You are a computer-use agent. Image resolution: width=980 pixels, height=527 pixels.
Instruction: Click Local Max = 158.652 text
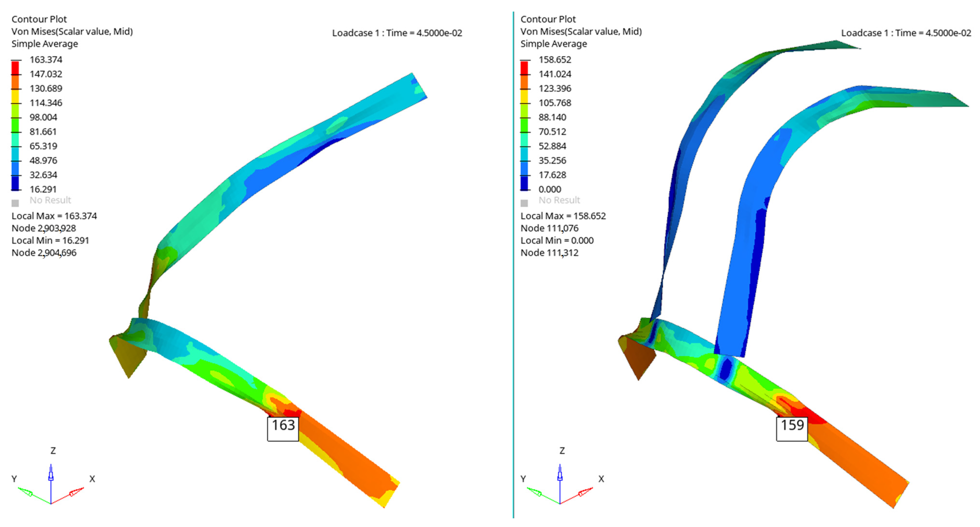563,216
